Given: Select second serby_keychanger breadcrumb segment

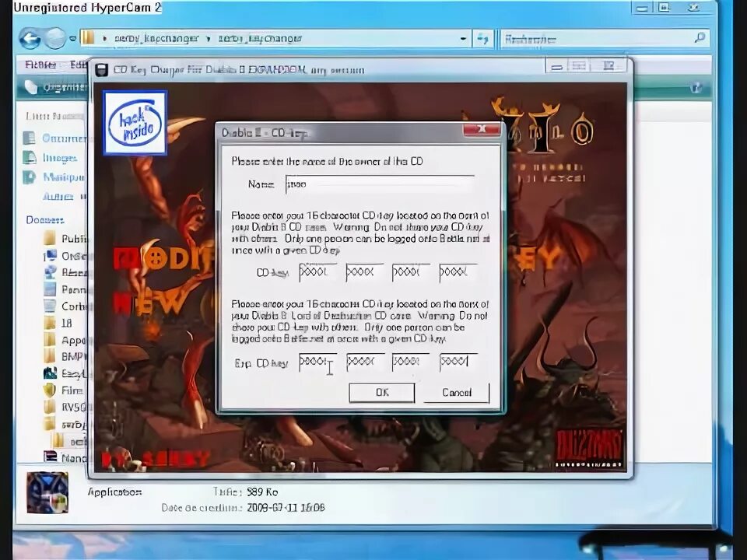Looking at the screenshot, I should [260, 39].
